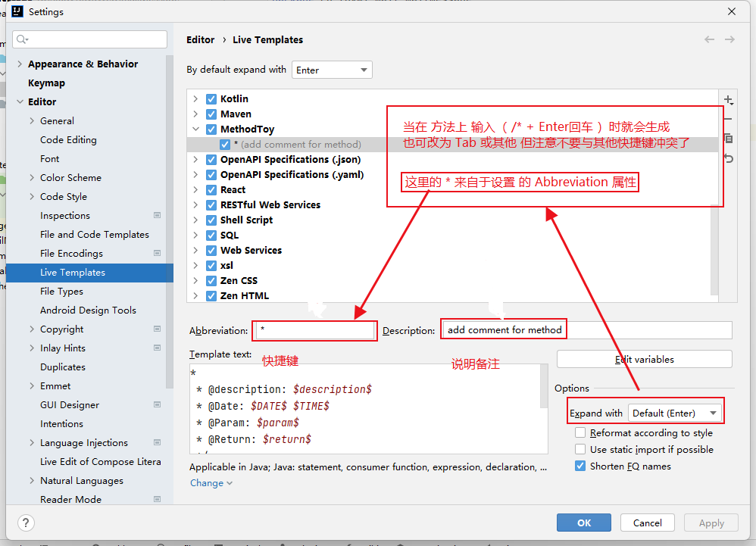Click the remove template minus icon
Viewport: 756px width, 546px height.
click(x=728, y=119)
